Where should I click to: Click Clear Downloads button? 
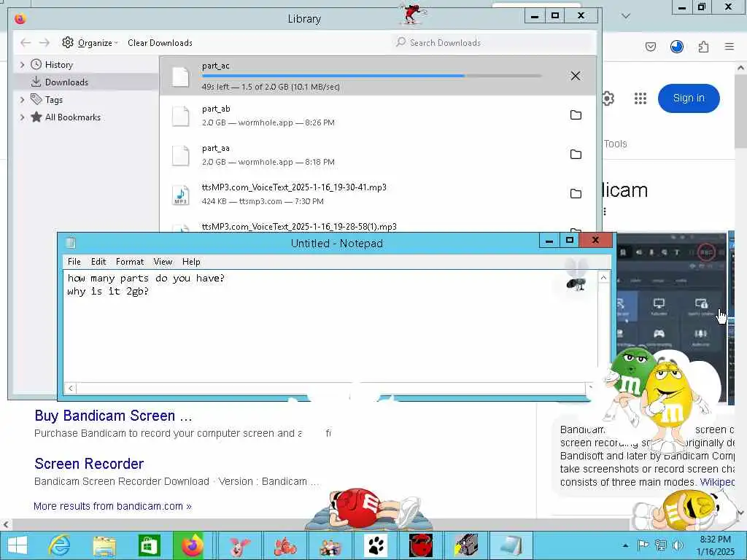point(160,43)
